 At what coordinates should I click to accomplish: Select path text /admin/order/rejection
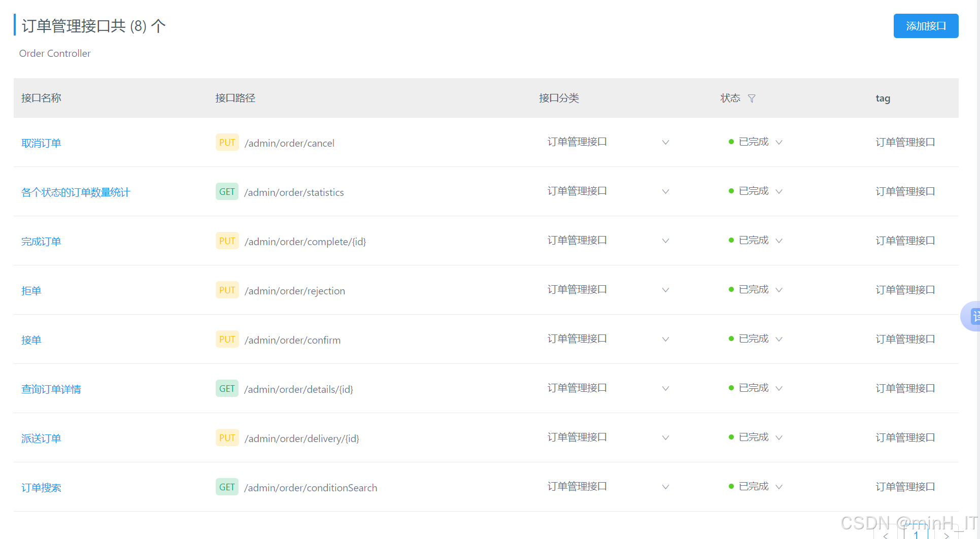[x=294, y=291]
